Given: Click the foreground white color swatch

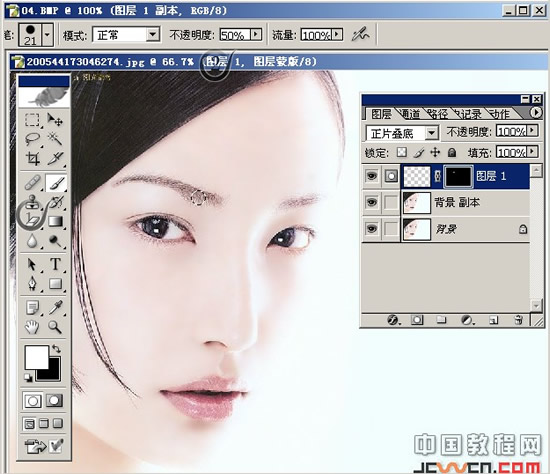Looking at the screenshot, I should point(36,358).
